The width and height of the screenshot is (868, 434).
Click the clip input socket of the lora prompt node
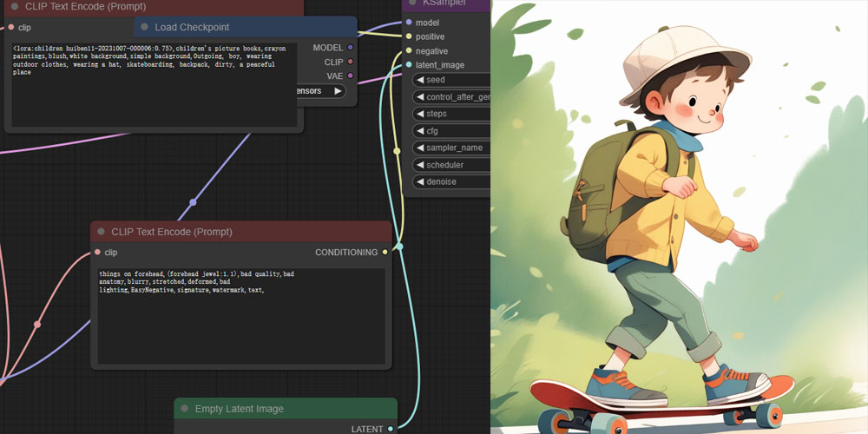pos(11,27)
